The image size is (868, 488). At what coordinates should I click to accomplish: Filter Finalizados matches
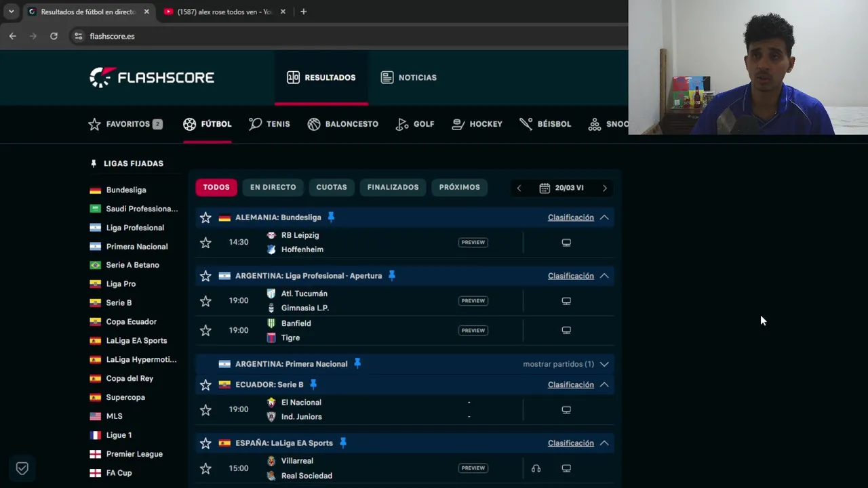coord(393,187)
